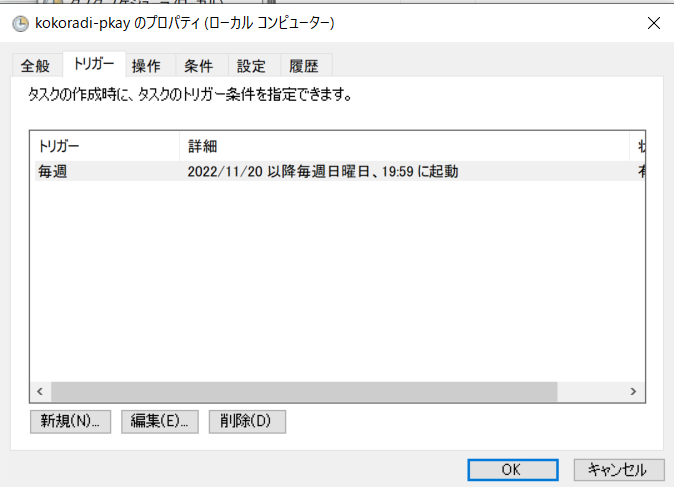Click the left scroll arrow of the list
Image resolution: width=674 pixels, height=487 pixels.
[x=40, y=392]
